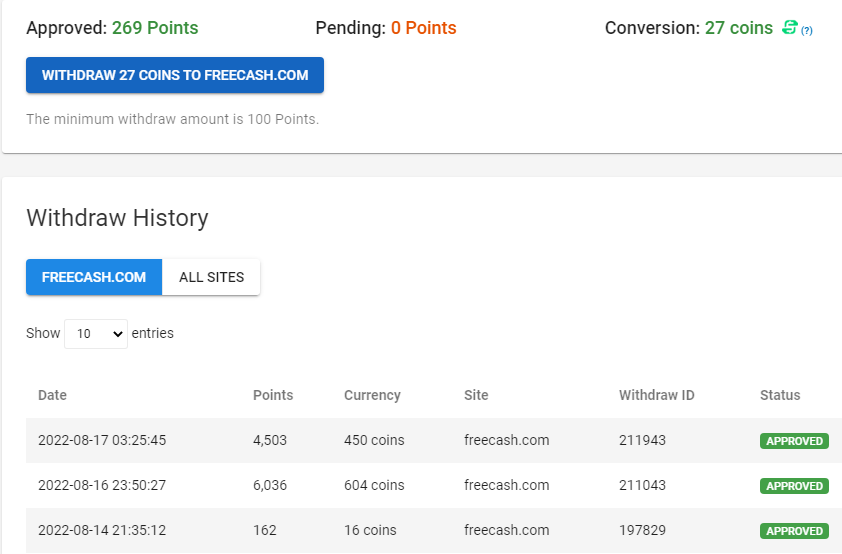Sort the table by Date column
The height and width of the screenshot is (554, 842).
coord(53,395)
